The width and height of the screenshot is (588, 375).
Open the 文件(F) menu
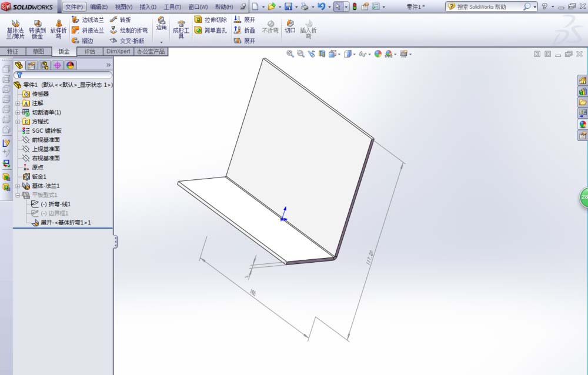pos(74,6)
